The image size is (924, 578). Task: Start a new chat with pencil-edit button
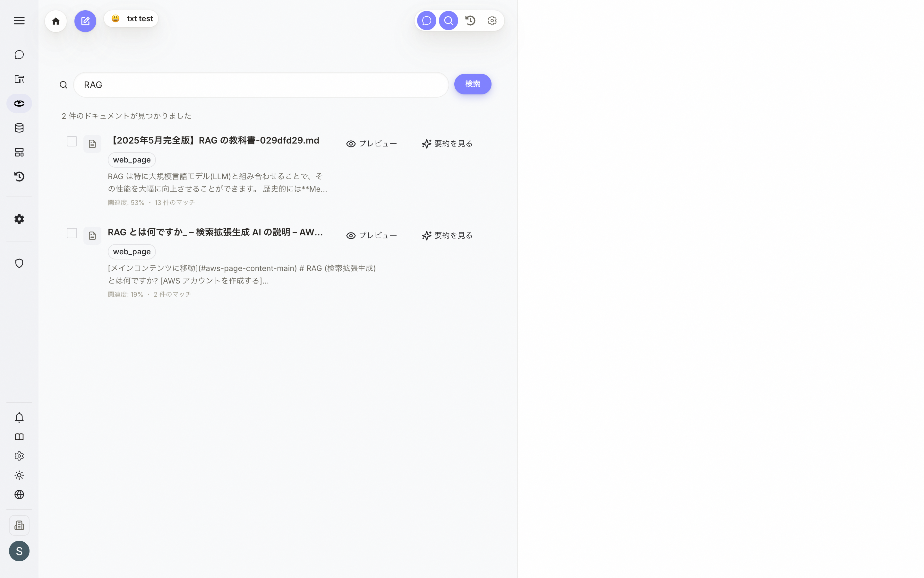tap(85, 21)
